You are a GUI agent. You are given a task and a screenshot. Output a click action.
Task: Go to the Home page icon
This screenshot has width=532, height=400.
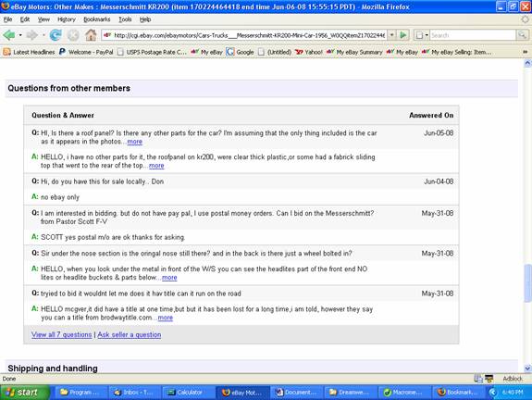91,34
